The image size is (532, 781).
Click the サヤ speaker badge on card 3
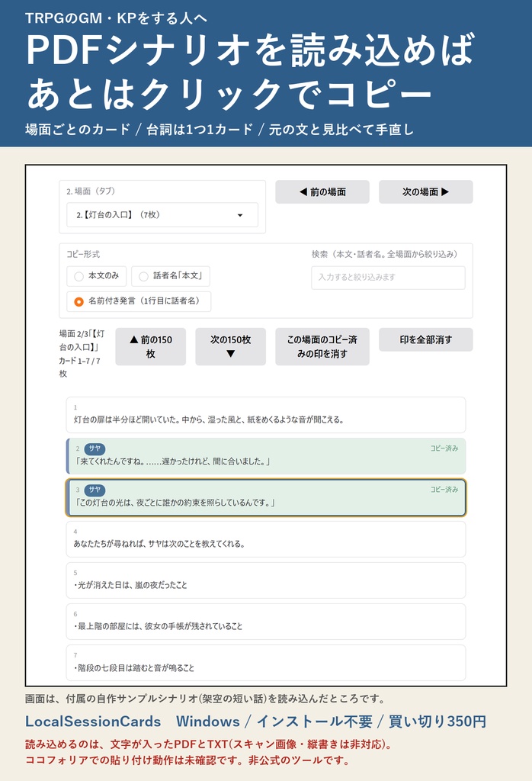(95, 490)
